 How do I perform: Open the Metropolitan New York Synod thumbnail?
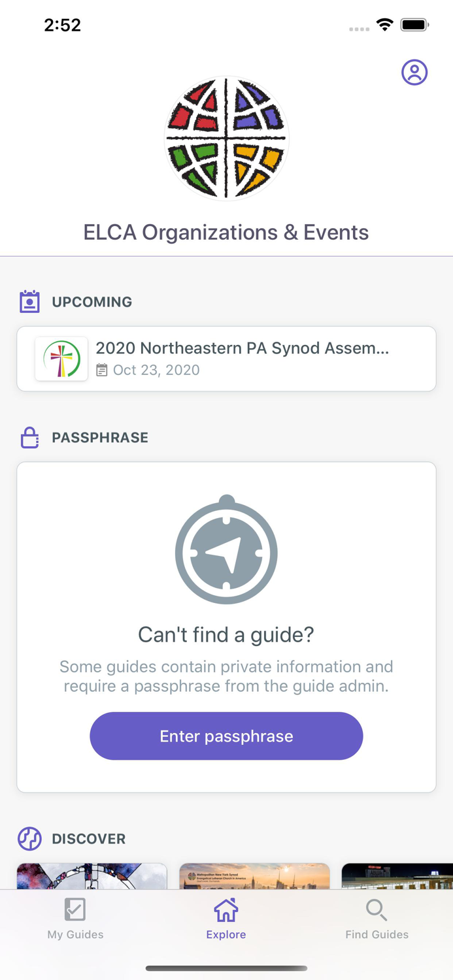(254, 876)
